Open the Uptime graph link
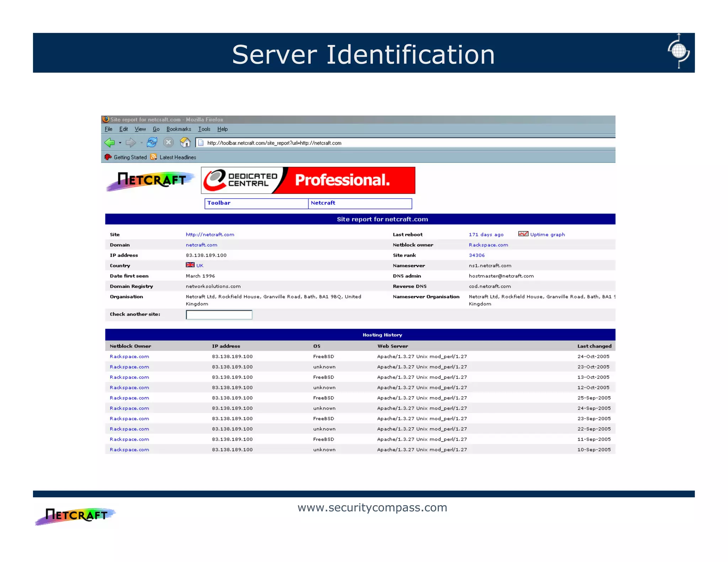 (x=547, y=234)
